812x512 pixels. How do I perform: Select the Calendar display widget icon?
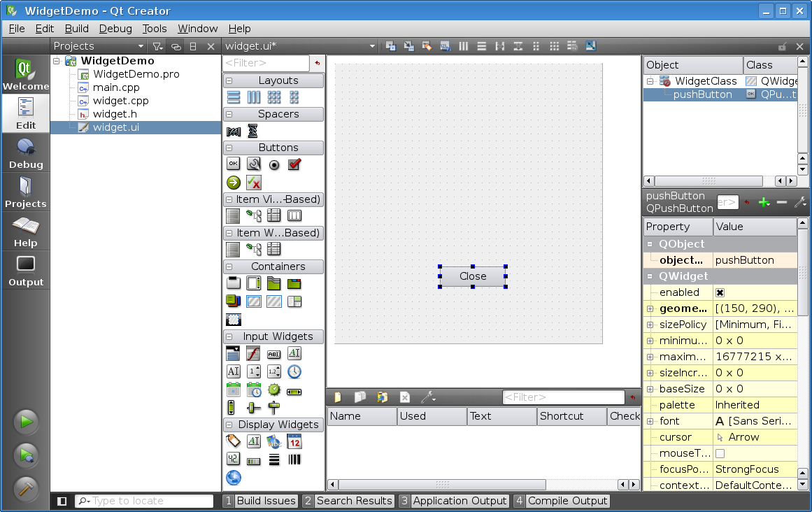coord(294,441)
